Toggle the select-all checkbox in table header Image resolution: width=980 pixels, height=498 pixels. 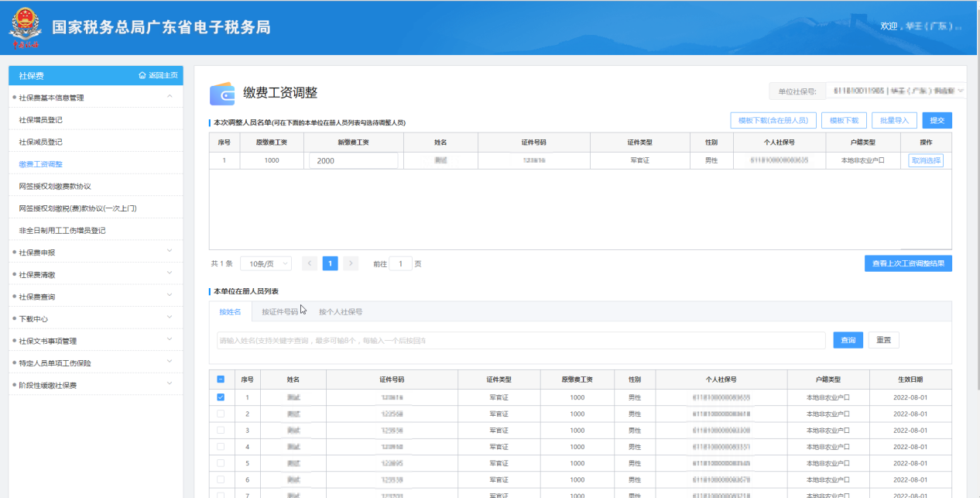tap(221, 380)
